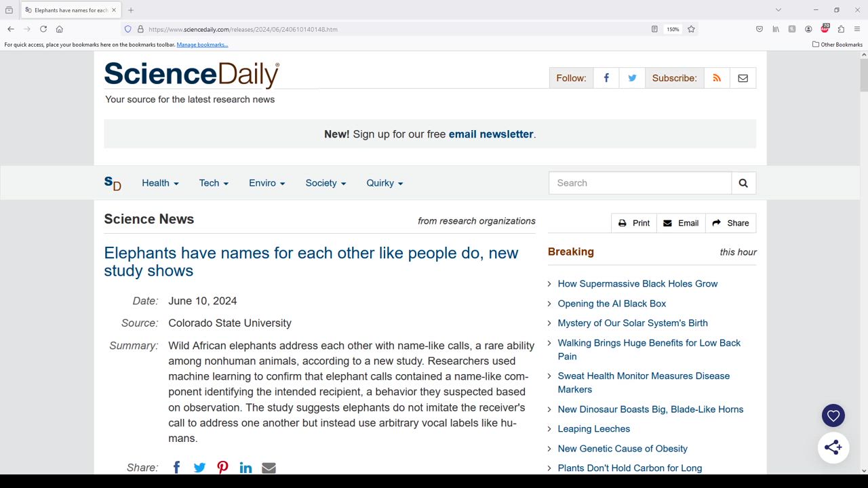
Task: Bookmark this page with the star icon
Action: click(691, 29)
